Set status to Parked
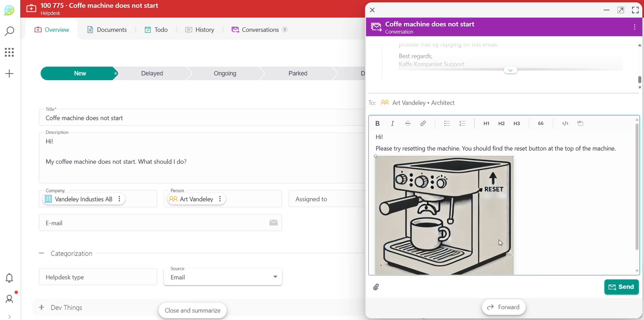Screen dimensions: 644x320 (x=298, y=73)
